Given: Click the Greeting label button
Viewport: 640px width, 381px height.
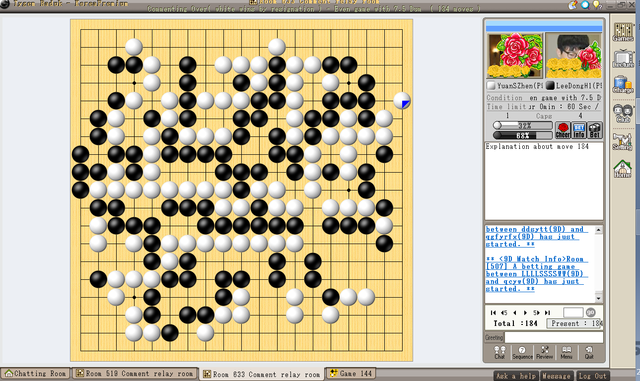Looking at the screenshot, I should [x=494, y=337].
